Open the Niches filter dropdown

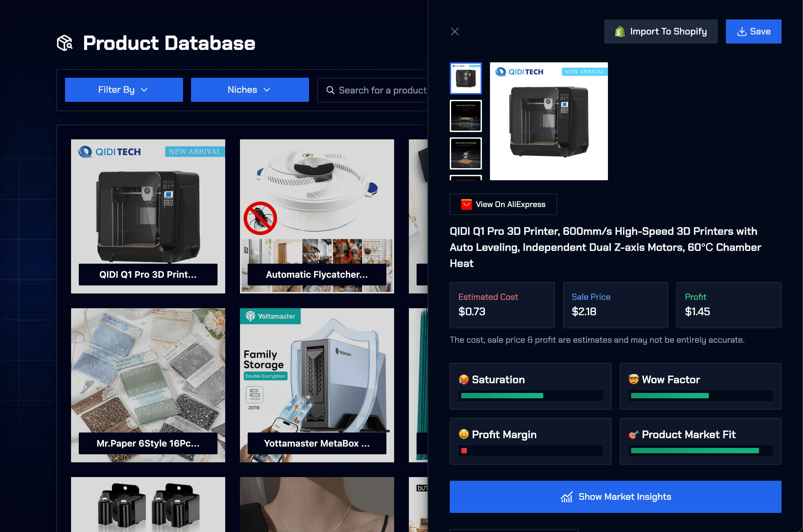tap(249, 90)
